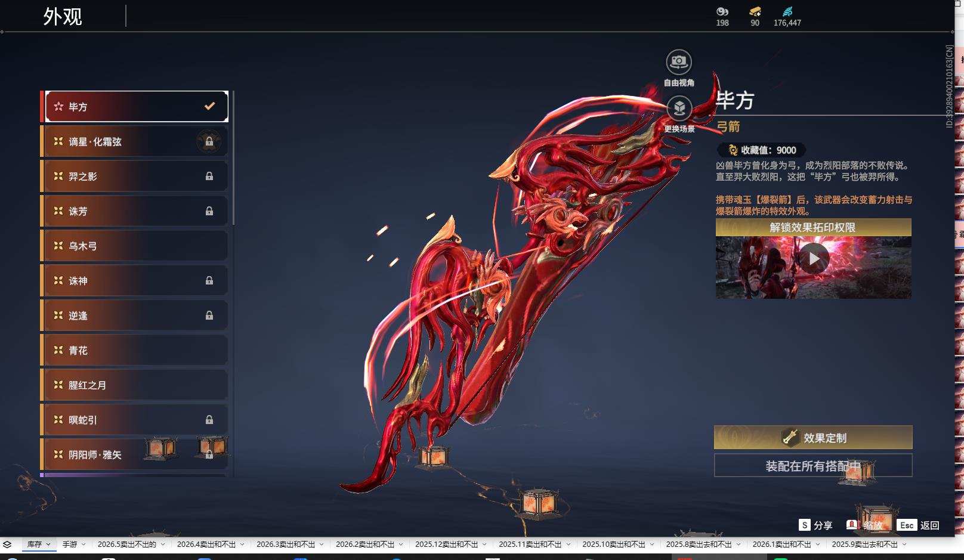Click 返回 to go back

[x=930, y=525]
